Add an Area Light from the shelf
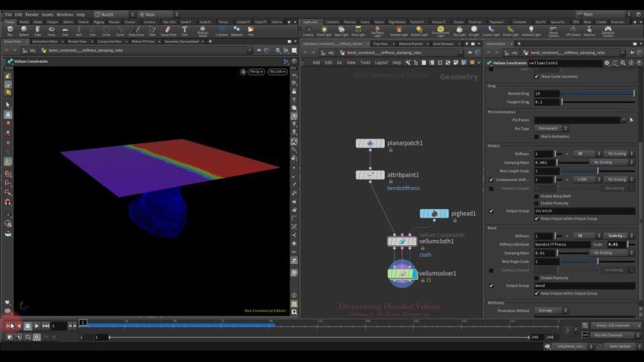This screenshot has width=644, height=362. click(358, 31)
